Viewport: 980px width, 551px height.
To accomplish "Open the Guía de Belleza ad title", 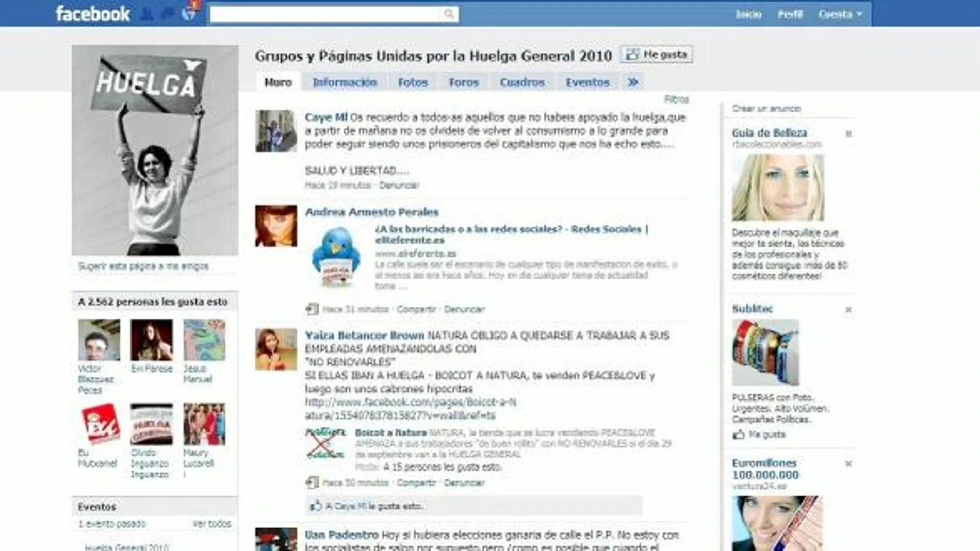I will point(769,133).
